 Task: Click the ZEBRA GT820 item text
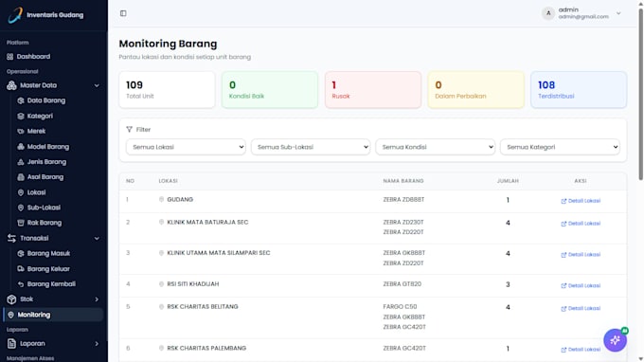[402, 284]
